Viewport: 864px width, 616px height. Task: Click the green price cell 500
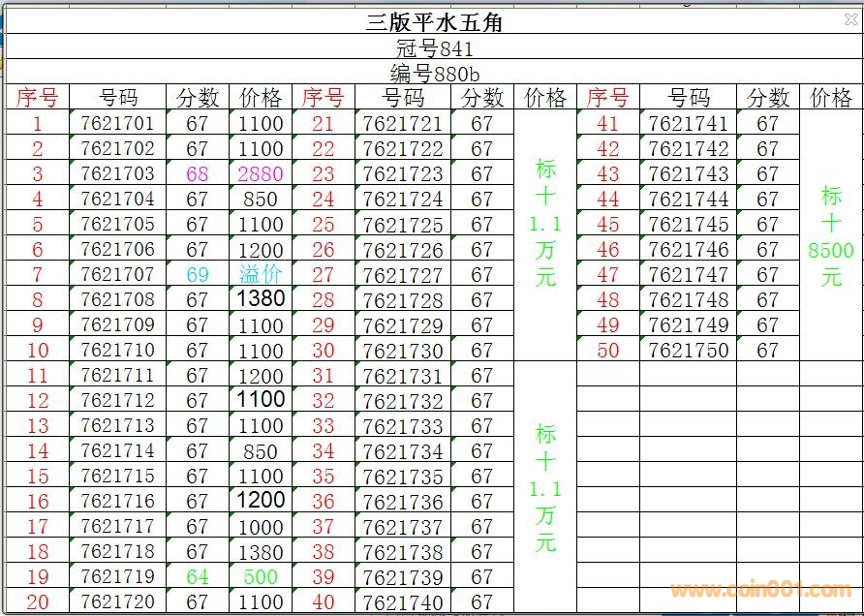[x=261, y=577]
